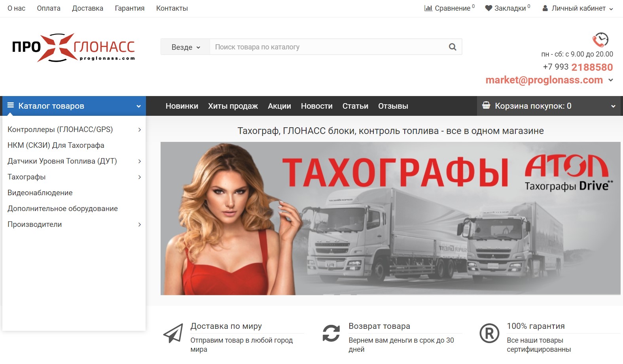Open the Новинки menu item

(x=182, y=106)
